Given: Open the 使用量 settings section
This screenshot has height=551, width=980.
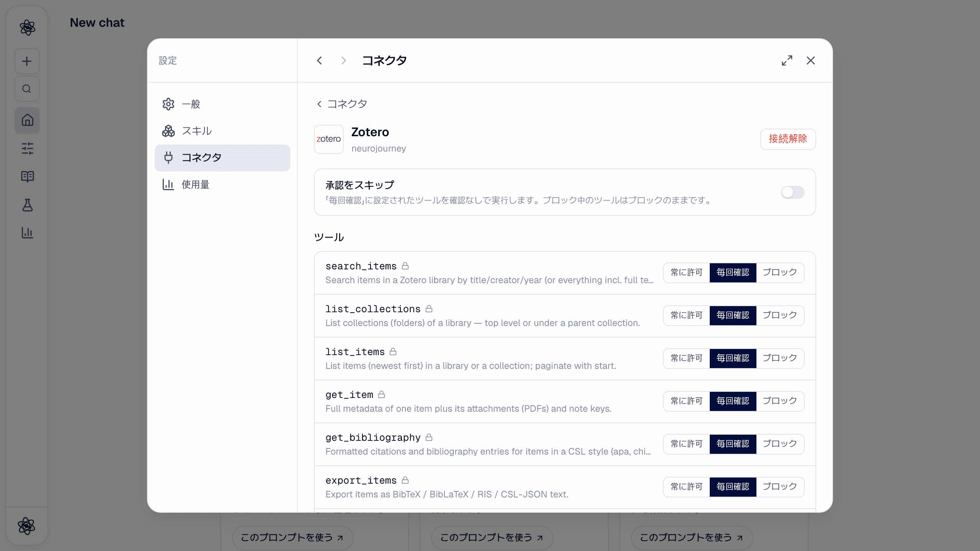Looking at the screenshot, I should click(x=222, y=184).
